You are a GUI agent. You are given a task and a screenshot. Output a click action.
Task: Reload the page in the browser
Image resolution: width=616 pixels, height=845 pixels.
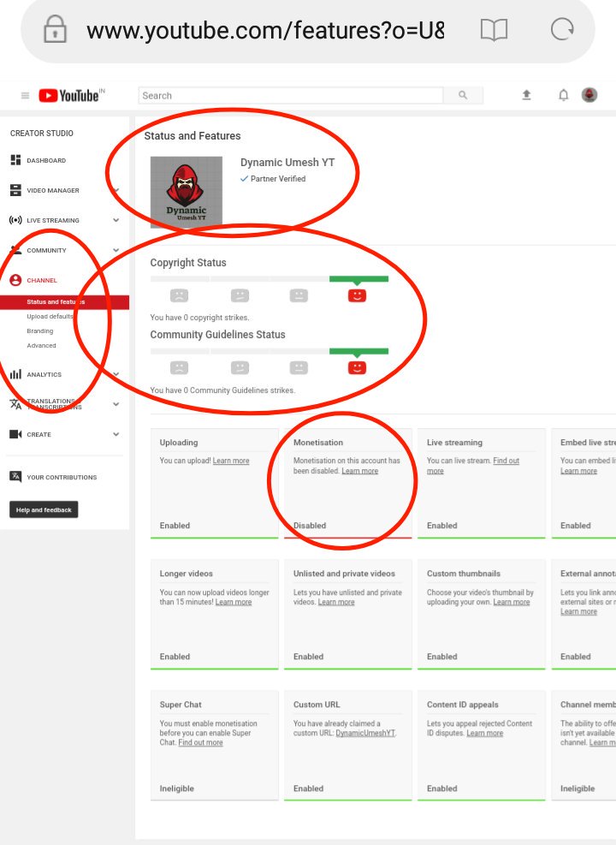561,29
